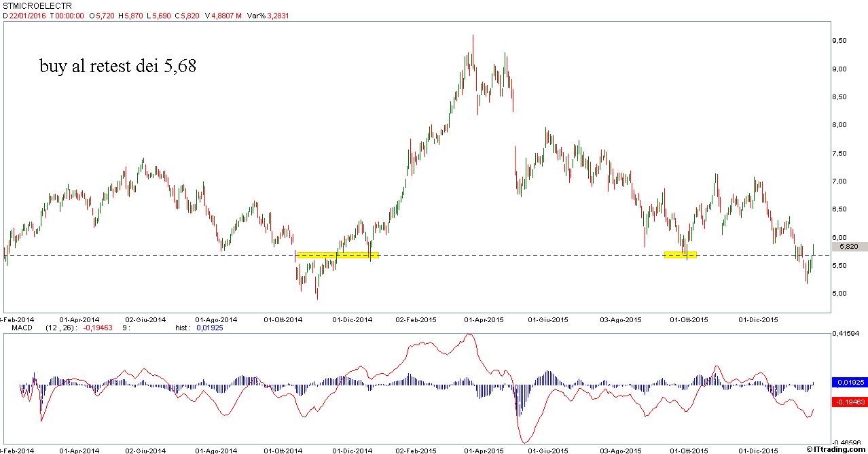
Task: Click the 9,50 price axis label
Action: pos(839,41)
